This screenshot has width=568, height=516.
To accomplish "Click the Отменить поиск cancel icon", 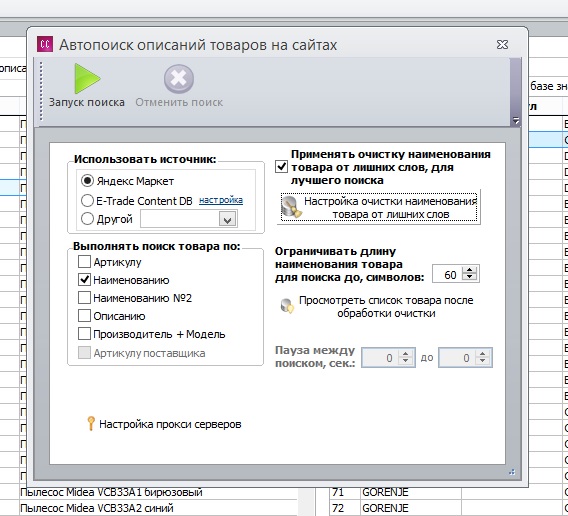I will (x=179, y=79).
